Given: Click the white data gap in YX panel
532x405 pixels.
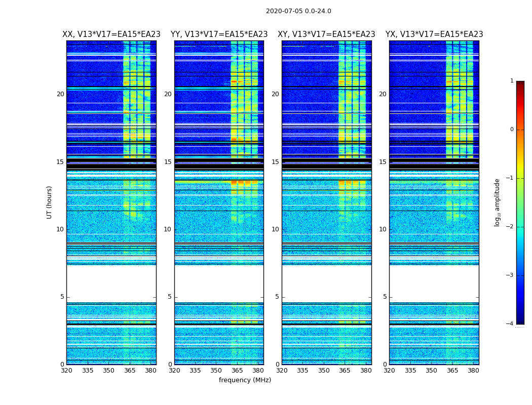Looking at the screenshot, I should tap(434, 283).
